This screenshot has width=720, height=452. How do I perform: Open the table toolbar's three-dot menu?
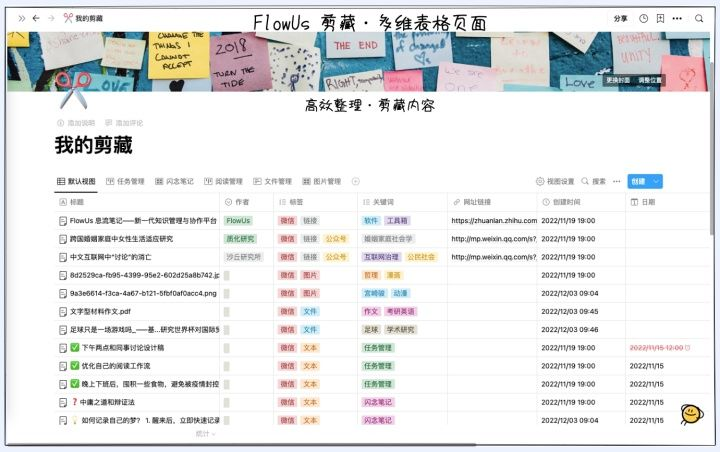(617, 181)
